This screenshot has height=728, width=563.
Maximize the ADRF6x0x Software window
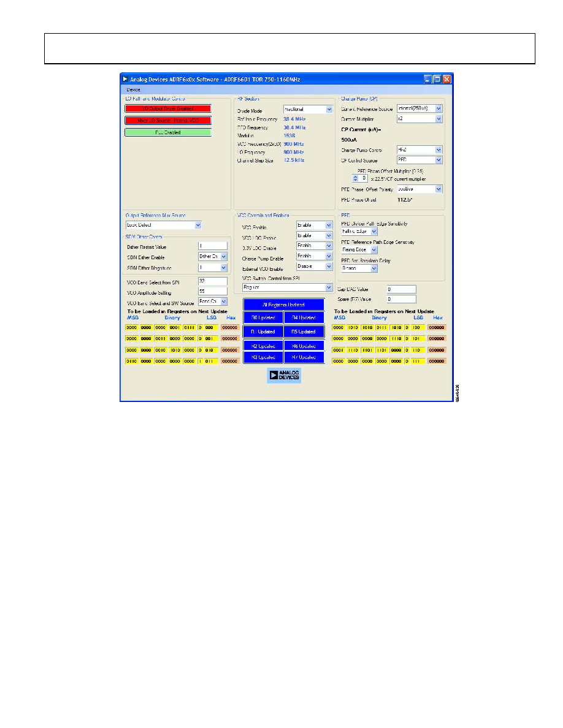(437, 80)
